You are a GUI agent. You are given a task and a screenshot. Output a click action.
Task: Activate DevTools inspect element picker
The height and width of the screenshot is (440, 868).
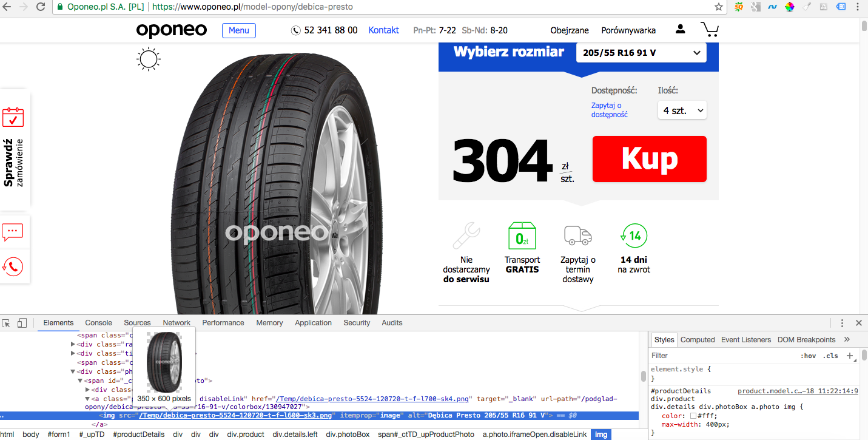(x=6, y=323)
